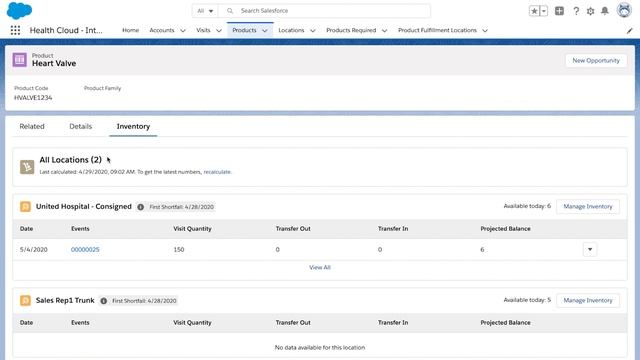Open the Setup gear icon
The image size is (640, 360).
(x=590, y=11)
